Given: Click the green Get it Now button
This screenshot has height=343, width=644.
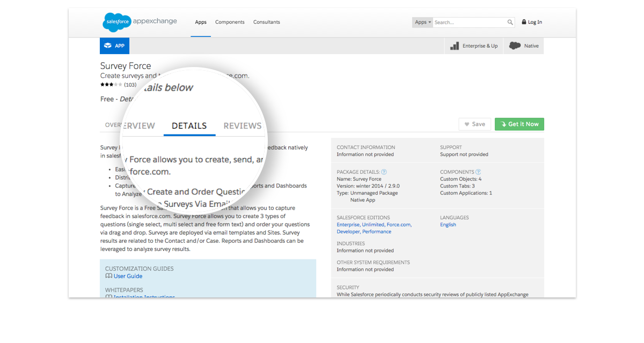Looking at the screenshot, I should pos(519,124).
